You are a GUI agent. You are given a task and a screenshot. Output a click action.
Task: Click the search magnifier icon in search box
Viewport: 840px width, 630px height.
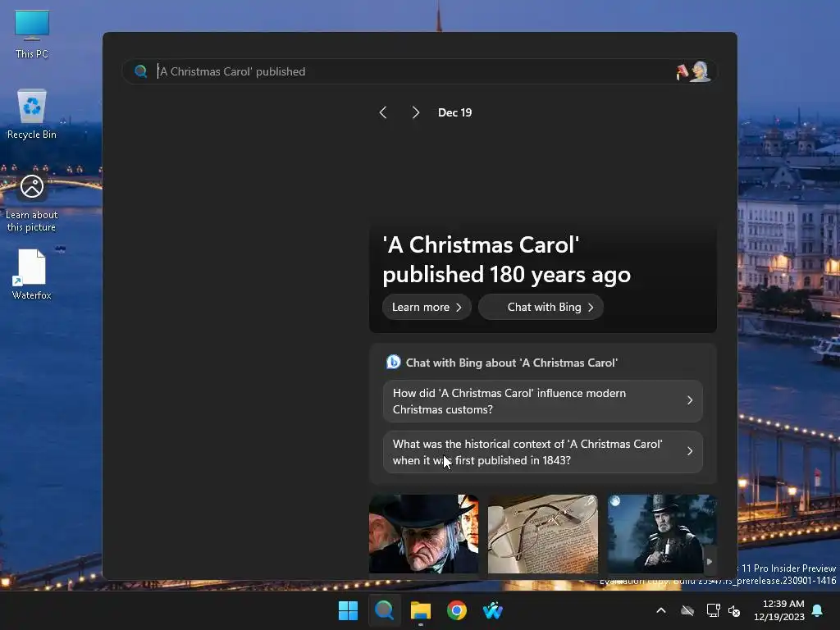click(141, 71)
